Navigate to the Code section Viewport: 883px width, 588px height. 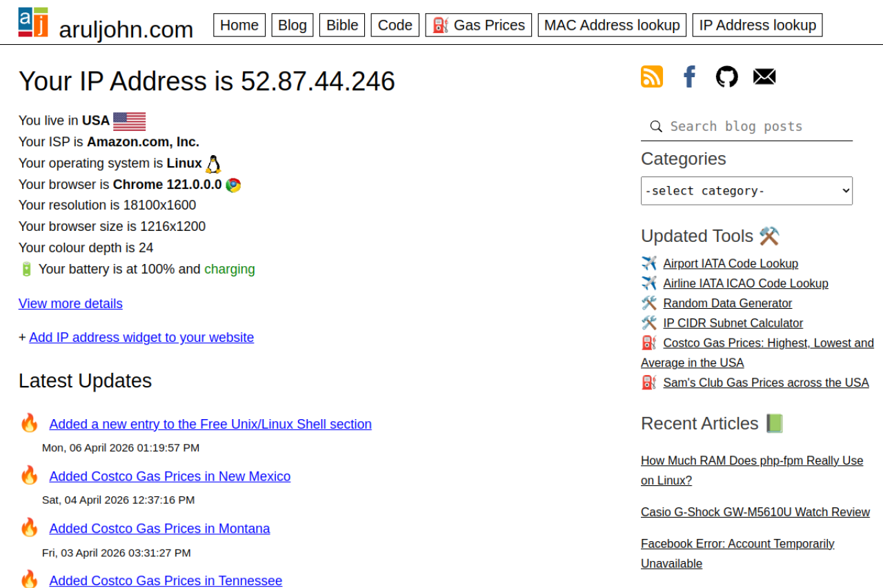(395, 26)
